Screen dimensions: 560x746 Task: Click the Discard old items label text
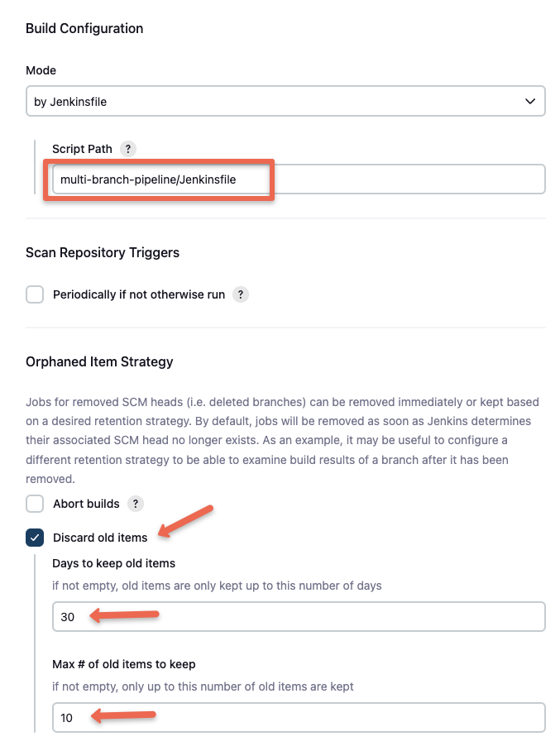click(x=100, y=538)
